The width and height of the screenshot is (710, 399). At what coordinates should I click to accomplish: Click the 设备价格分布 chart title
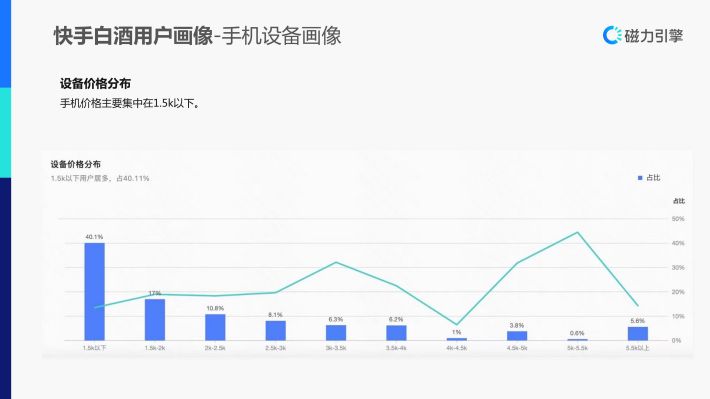(x=76, y=164)
